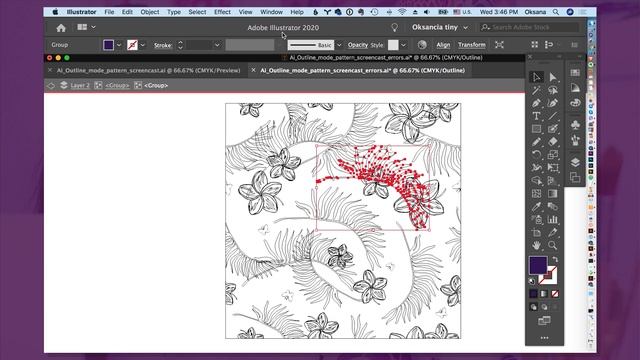Select the Scale tool
The image size is (640, 360).
553,155
